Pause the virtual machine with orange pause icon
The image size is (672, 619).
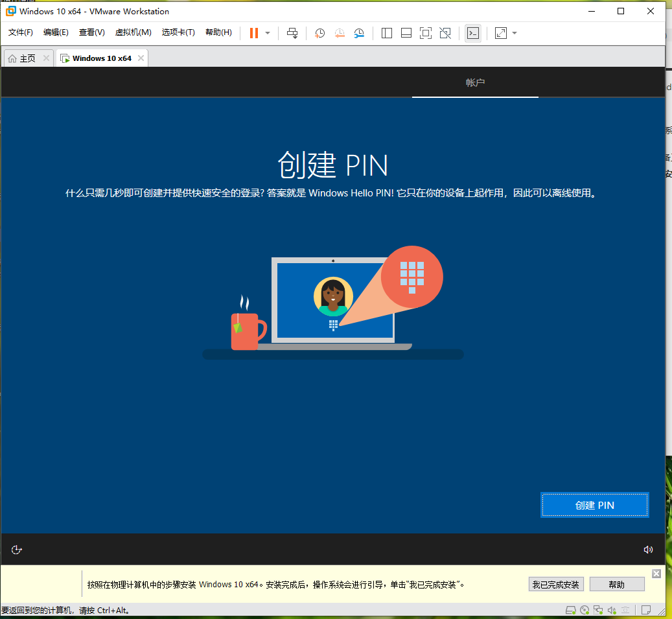point(254,33)
